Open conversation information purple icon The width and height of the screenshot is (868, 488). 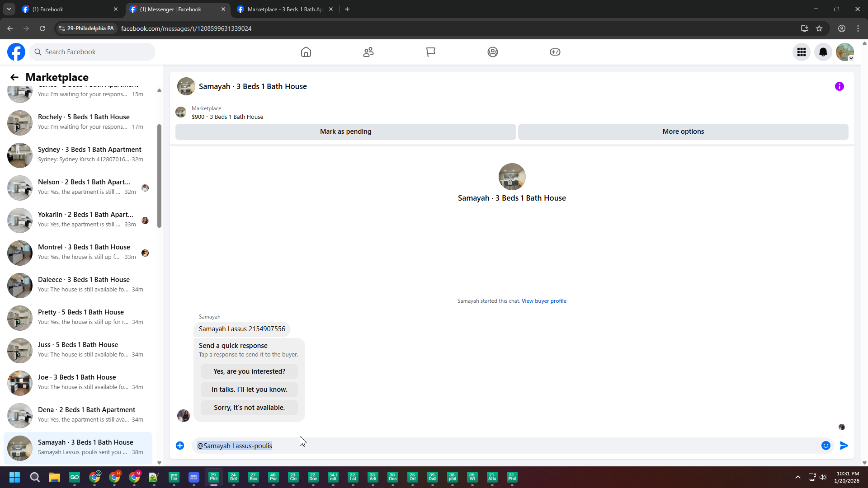pos(840,86)
